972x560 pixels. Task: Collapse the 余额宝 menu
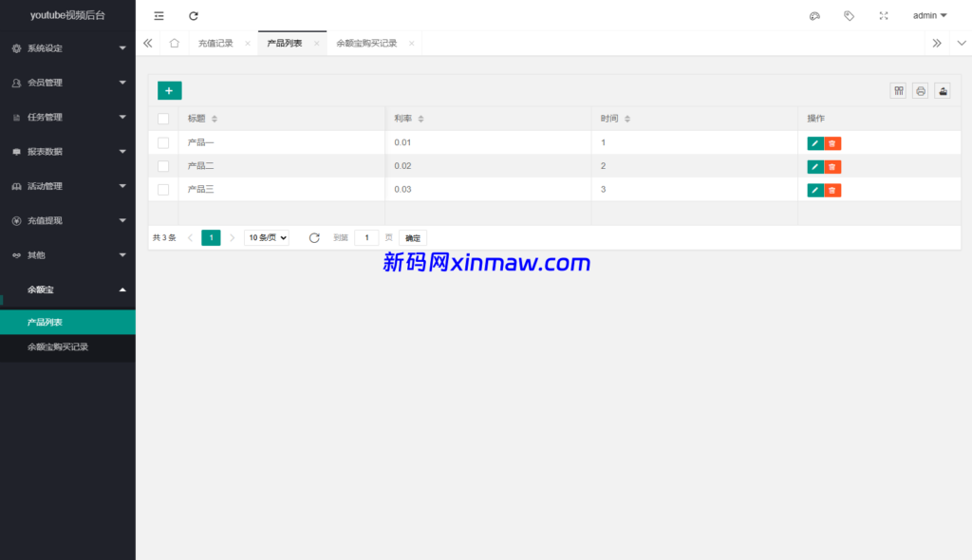pos(67,289)
